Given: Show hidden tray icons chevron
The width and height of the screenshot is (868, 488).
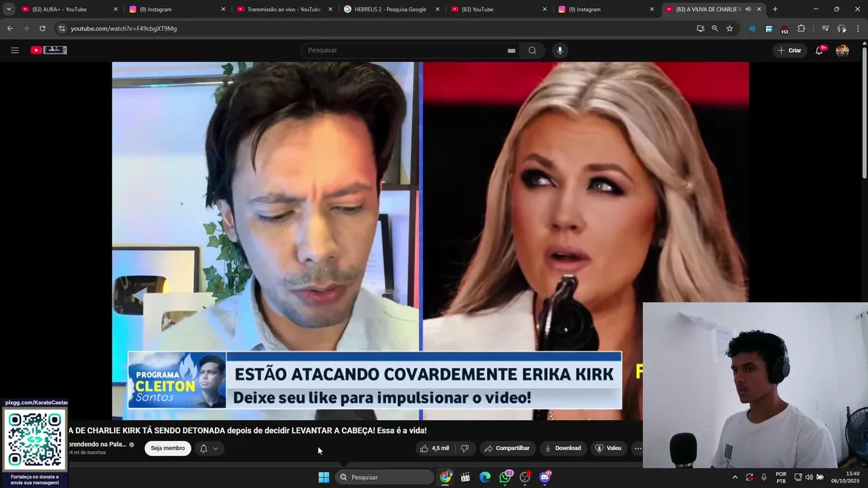Looking at the screenshot, I should (x=734, y=477).
